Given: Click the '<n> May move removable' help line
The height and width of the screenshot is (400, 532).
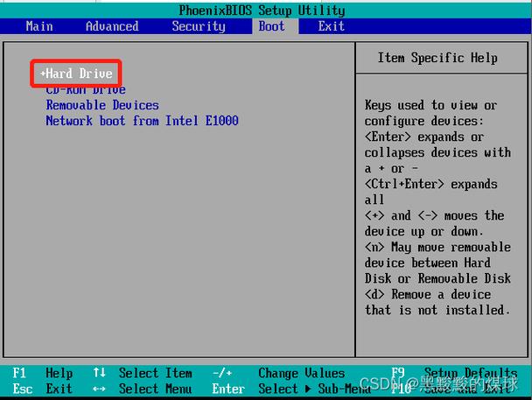Looking at the screenshot, I should (x=437, y=247).
